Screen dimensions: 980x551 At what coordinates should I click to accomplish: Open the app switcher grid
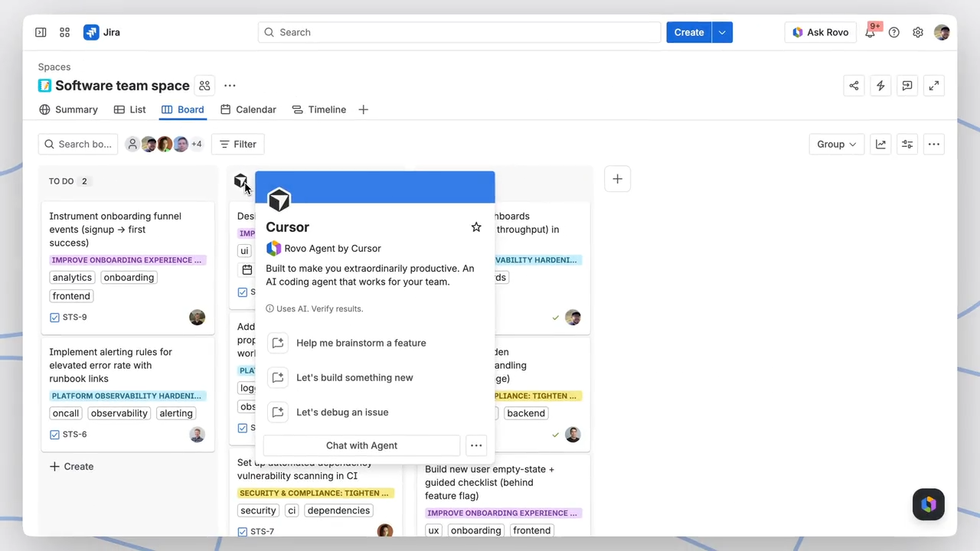tap(65, 32)
